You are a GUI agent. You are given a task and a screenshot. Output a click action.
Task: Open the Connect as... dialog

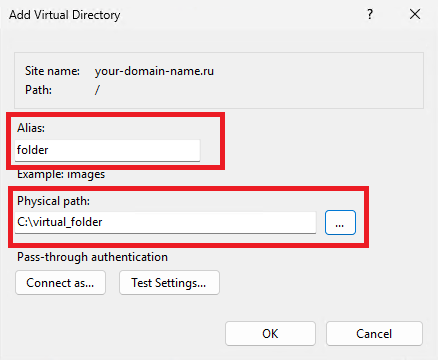tap(60, 283)
